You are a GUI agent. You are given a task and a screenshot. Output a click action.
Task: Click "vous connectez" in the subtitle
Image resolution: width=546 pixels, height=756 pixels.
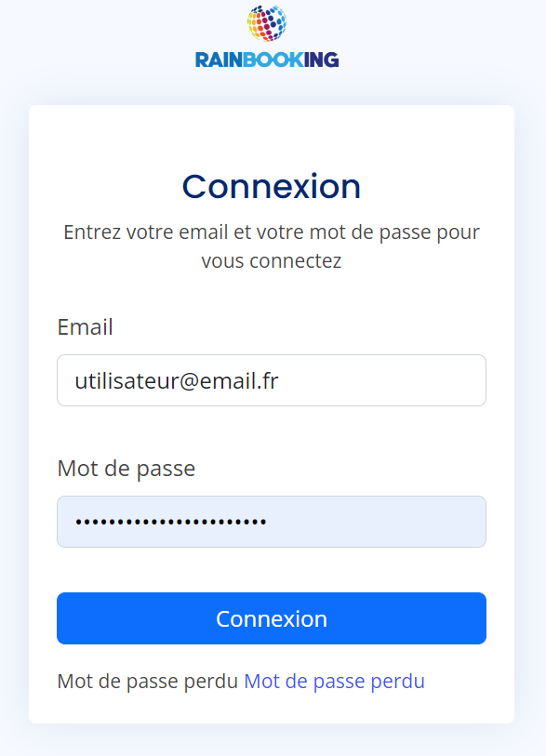[272, 261]
